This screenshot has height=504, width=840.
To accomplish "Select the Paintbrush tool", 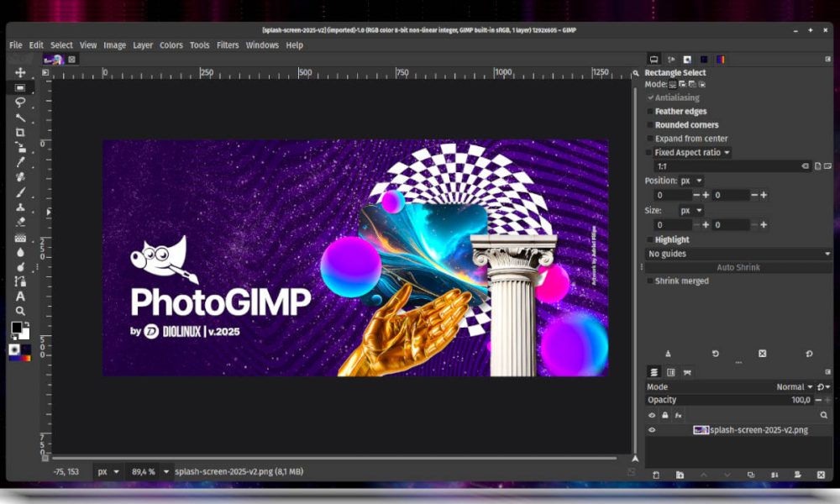I will tap(20, 192).
